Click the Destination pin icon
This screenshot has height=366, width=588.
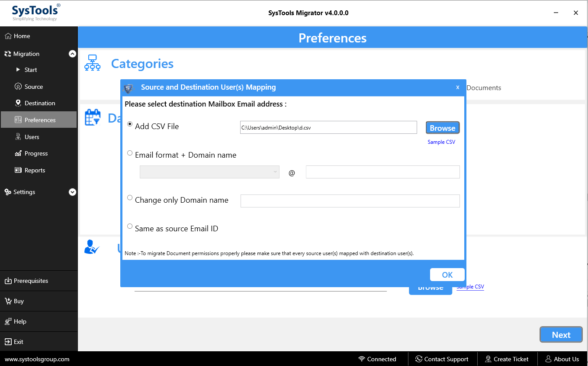click(18, 103)
